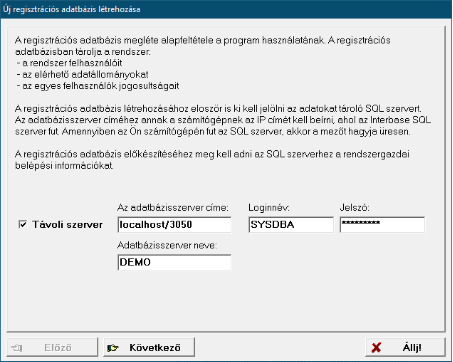Uncheck the Távoli szerver checkbox
The width and height of the screenshot is (453, 362).
(23, 224)
